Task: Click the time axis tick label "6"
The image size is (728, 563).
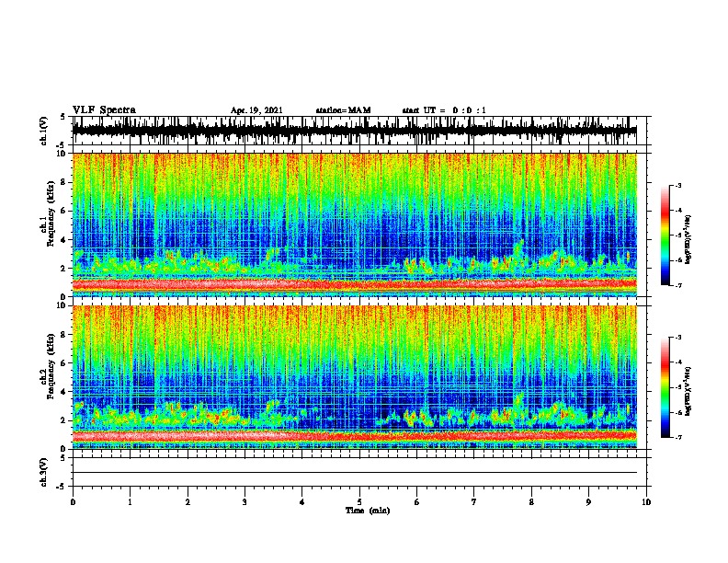Action: click(417, 502)
